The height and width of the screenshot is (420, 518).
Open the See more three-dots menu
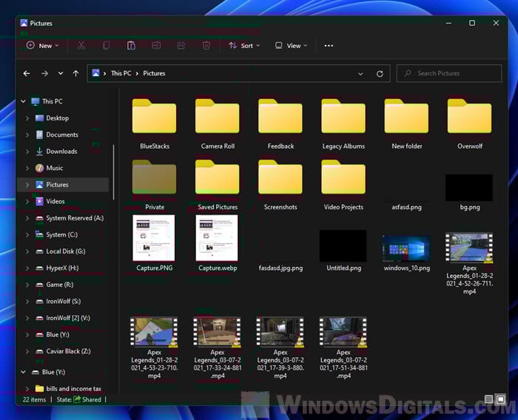pyautogui.click(x=329, y=46)
